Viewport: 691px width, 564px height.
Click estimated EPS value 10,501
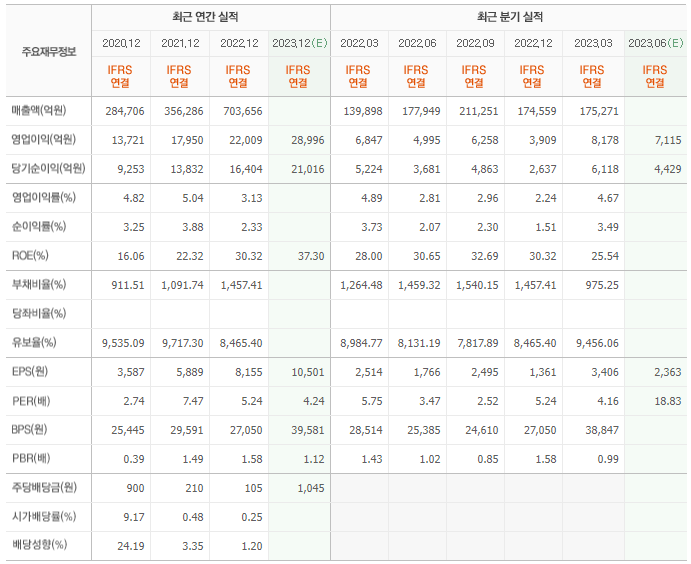[308, 373]
